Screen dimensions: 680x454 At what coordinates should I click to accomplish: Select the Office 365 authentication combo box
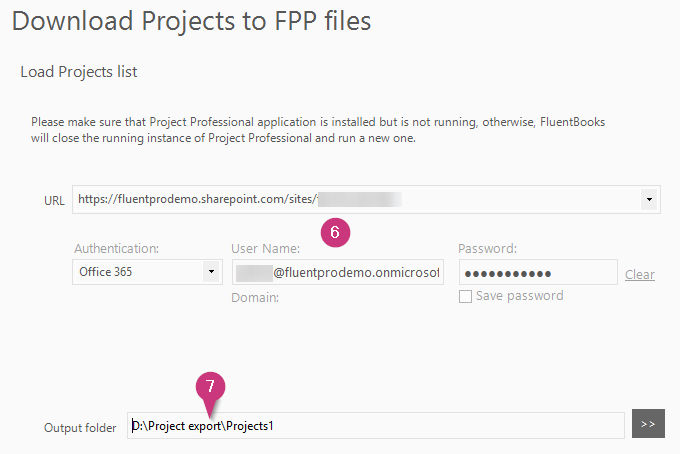[x=147, y=272]
